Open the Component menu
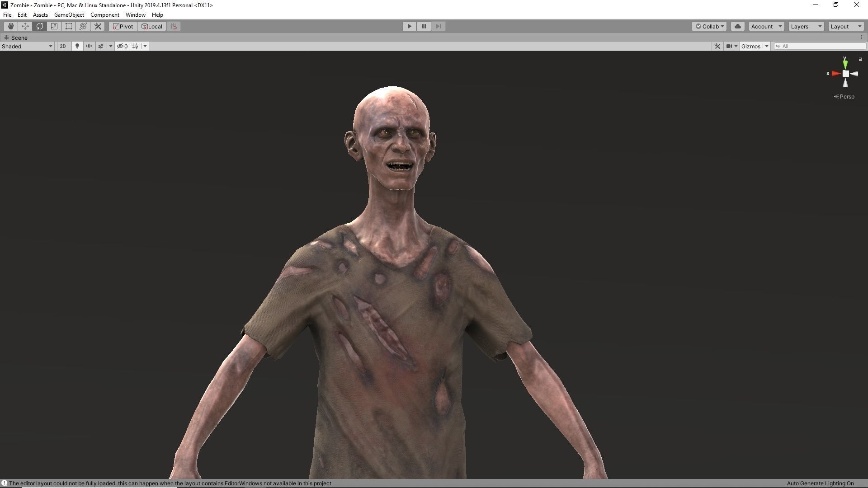The image size is (868, 488). 104,15
